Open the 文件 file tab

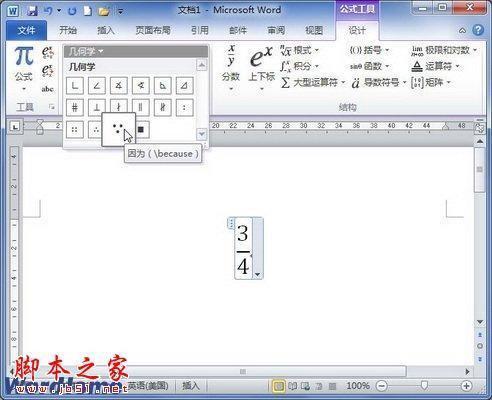click(x=26, y=31)
